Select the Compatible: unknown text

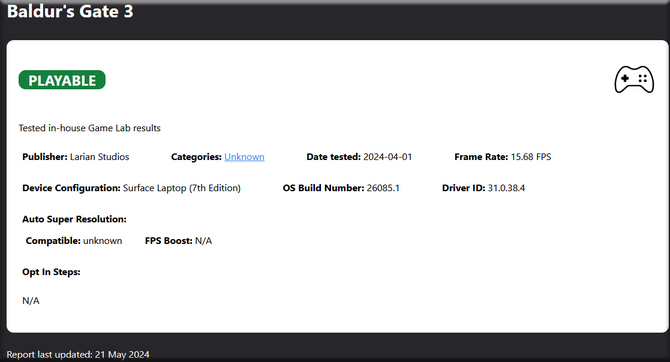pyautogui.click(x=74, y=241)
